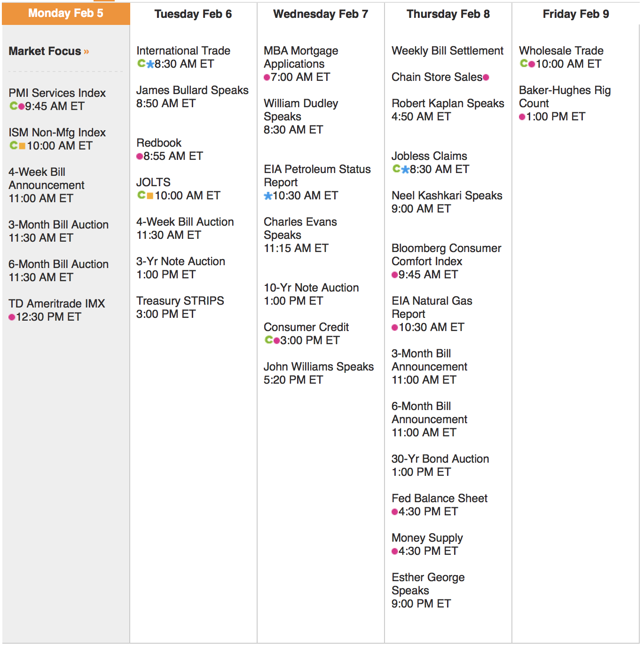This screenshot has width=644, height=647.
Task: Click the green C icon beside PMI Services Index
Action: pos(13,106)
